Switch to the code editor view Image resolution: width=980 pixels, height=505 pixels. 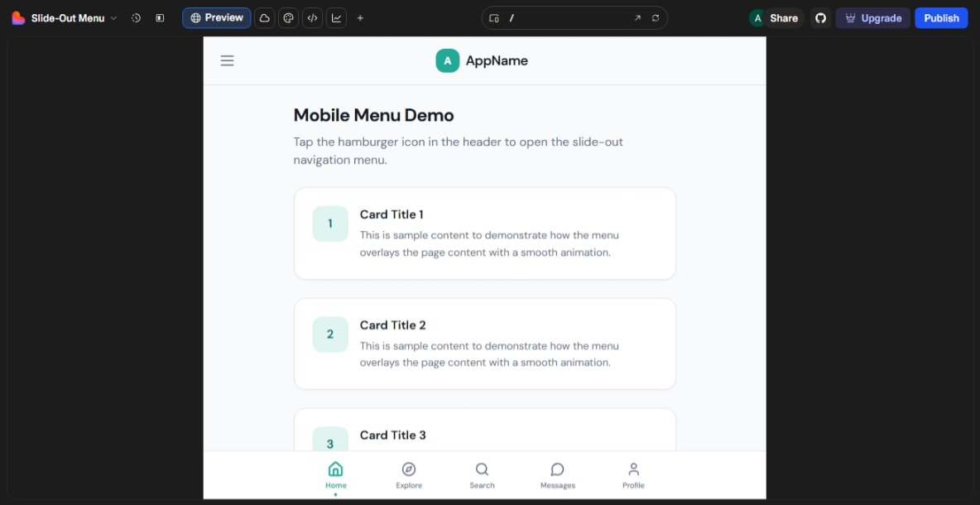click(312, 18)
